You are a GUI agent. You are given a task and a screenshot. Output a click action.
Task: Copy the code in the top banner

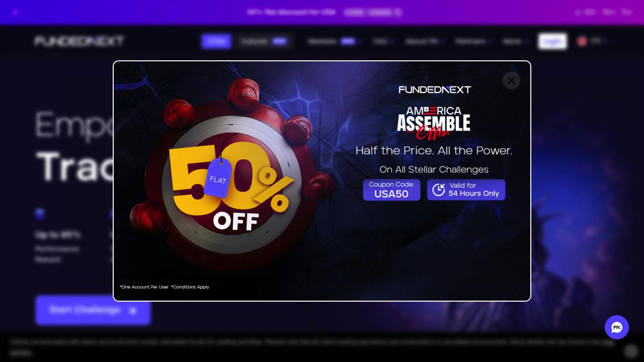pyautogui.click(x=373, y=12)
